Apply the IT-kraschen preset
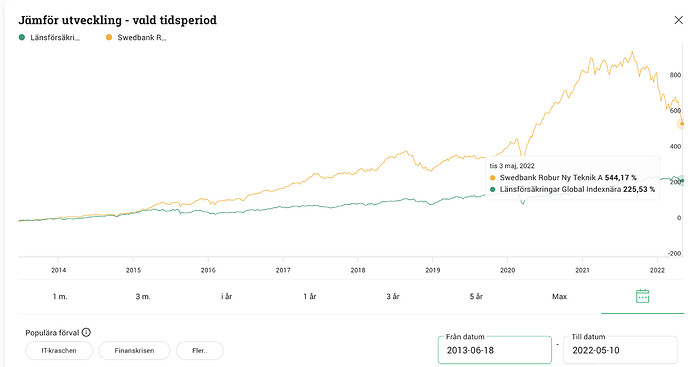This screenshot has width=690, height=367. point(59,351)
